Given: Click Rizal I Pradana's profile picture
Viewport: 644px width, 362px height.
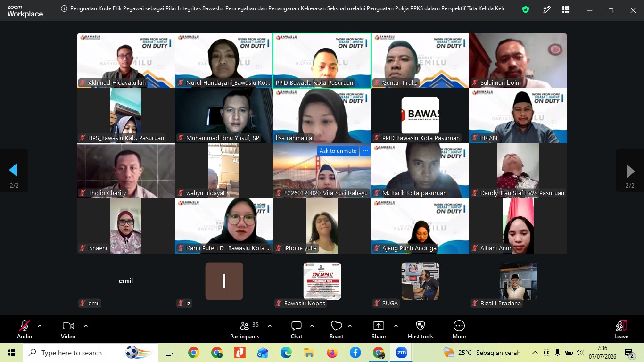Looking at the screenshot, I should [x=518, y=281].
